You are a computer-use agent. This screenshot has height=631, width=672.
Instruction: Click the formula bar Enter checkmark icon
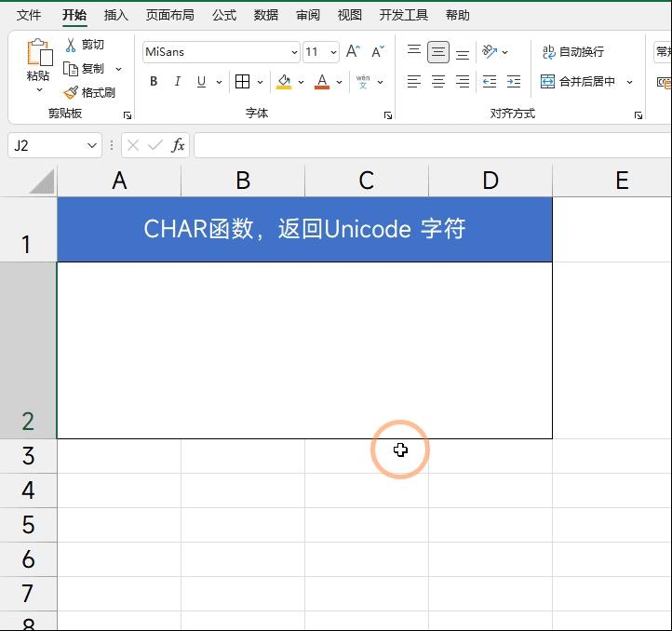(x=155, y=146)
